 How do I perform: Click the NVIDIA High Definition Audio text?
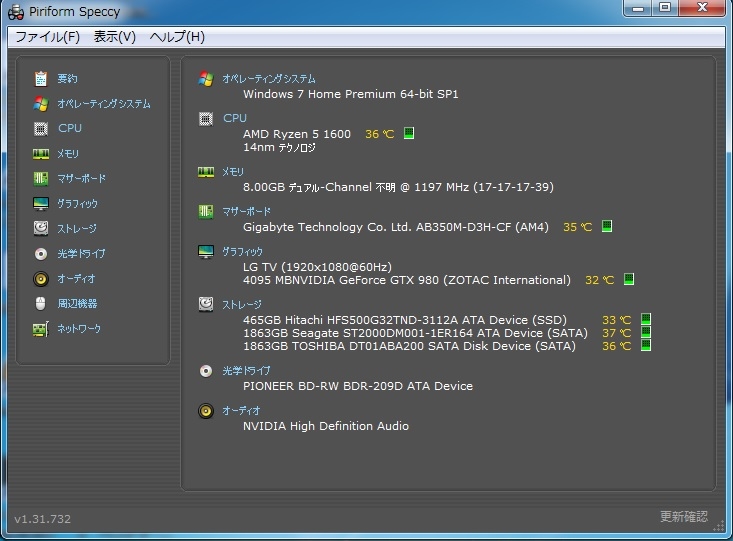click(x=326, y=426)
